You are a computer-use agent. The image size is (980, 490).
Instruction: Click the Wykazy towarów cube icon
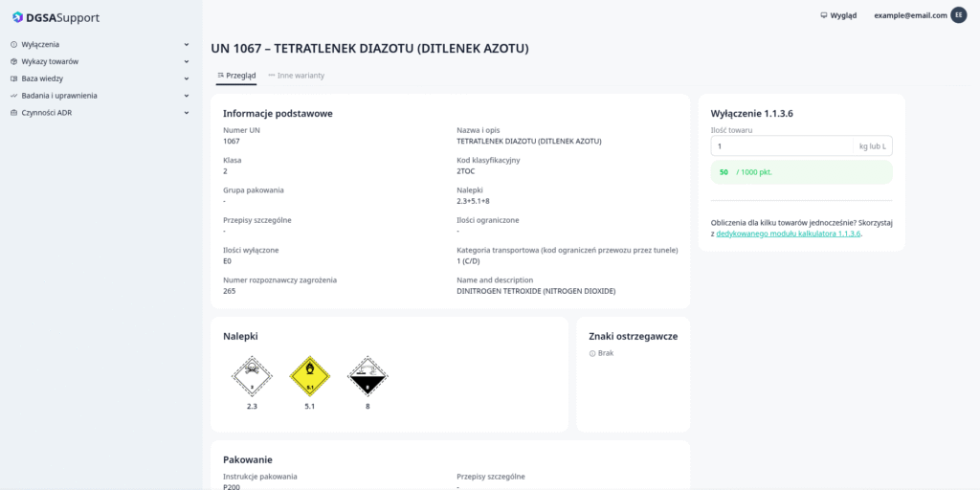point(13,61)
